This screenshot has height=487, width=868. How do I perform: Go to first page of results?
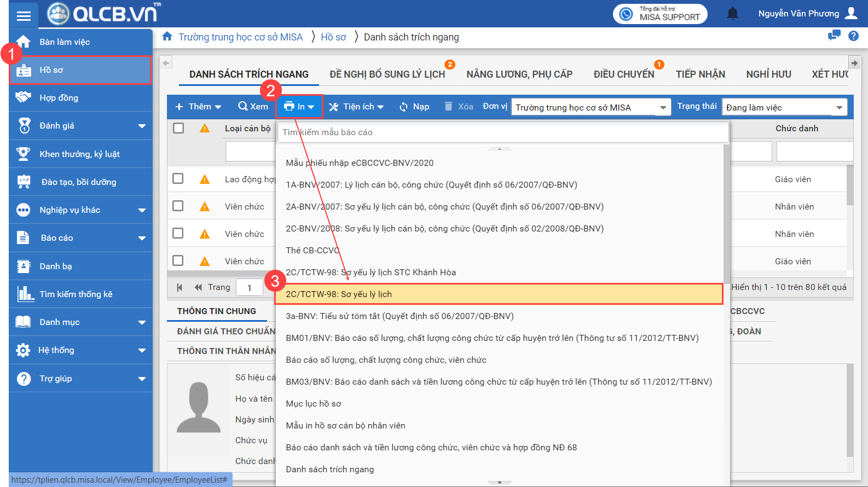[x=180, y=287]
